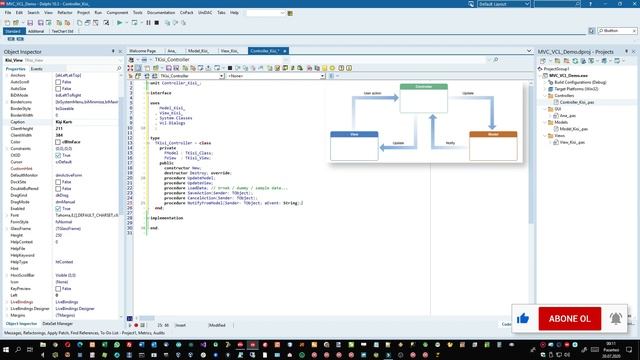Viewport: 640px width, 360px height.
Task: Click the green icon right of menu bar combo box
Action: click(290, 13)
